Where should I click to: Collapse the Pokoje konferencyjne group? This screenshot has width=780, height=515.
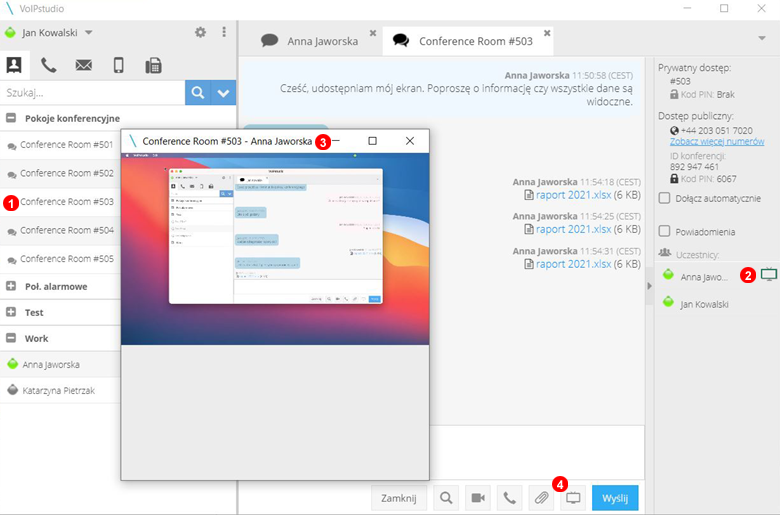[11, 118]
